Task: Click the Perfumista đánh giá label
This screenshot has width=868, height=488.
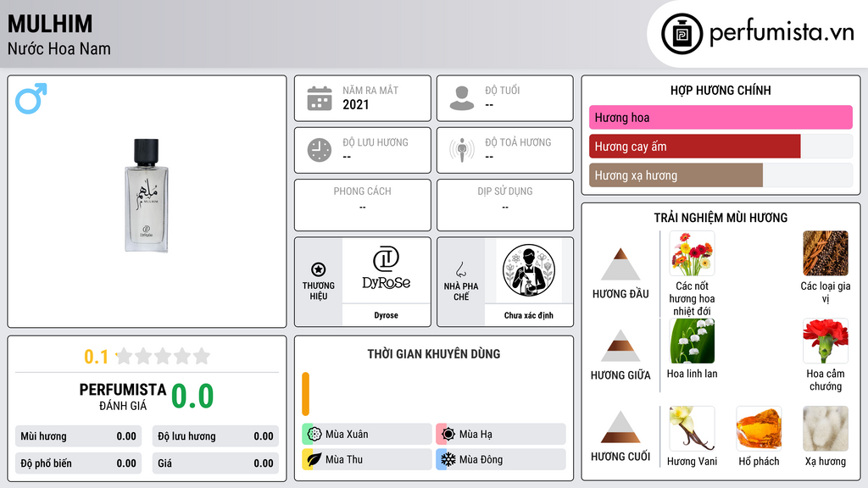Action: point(123,396)
